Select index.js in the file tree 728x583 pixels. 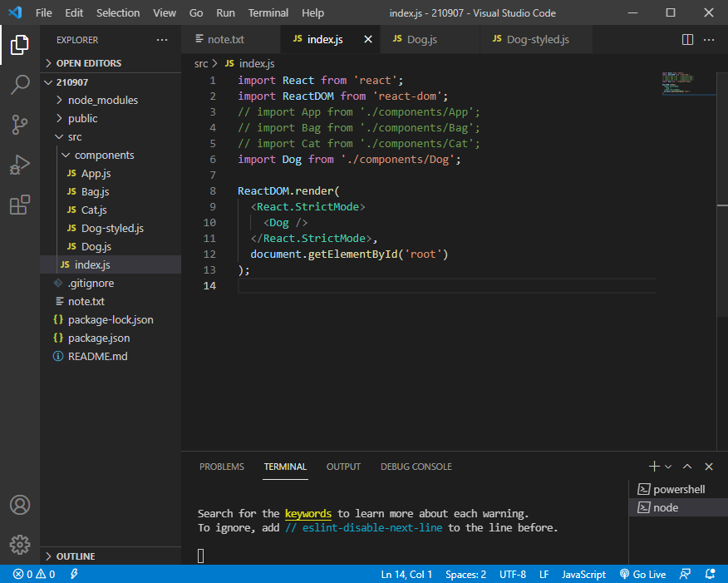111,264
